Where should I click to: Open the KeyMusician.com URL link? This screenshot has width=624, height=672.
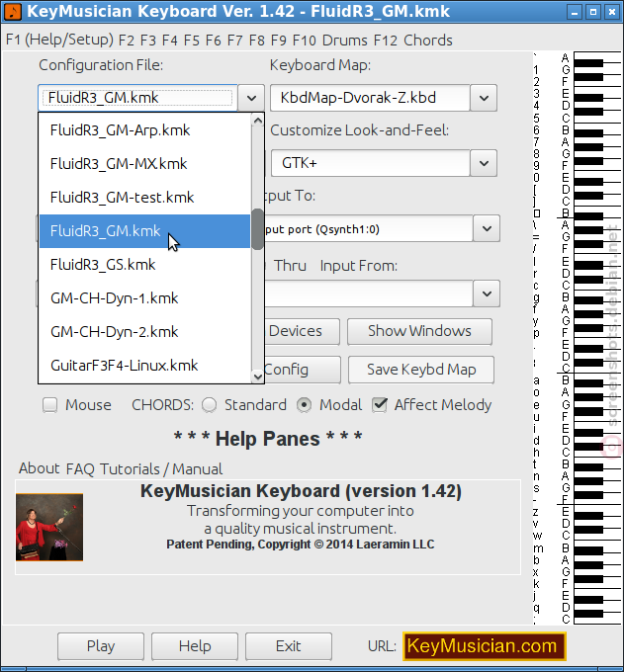tap(485, 646)
